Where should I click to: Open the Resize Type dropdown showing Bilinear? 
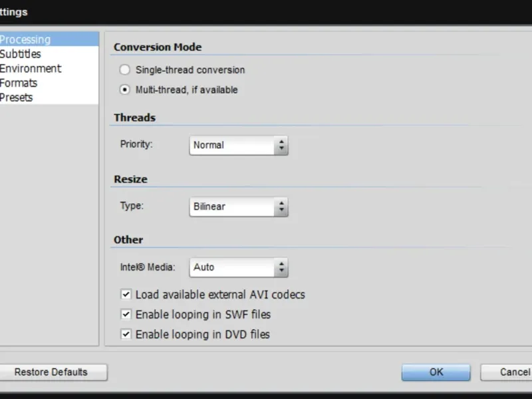pos(233,207)
